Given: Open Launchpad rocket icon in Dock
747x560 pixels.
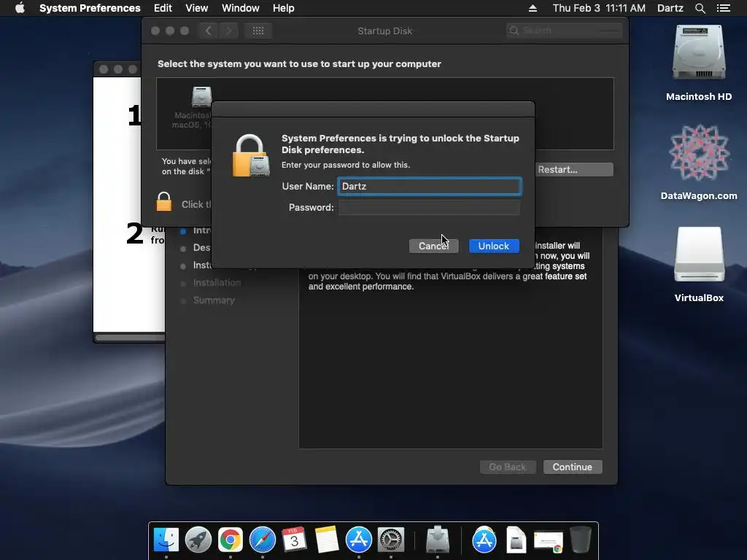Looking at the screenshot, I should (x=198, y=540).
